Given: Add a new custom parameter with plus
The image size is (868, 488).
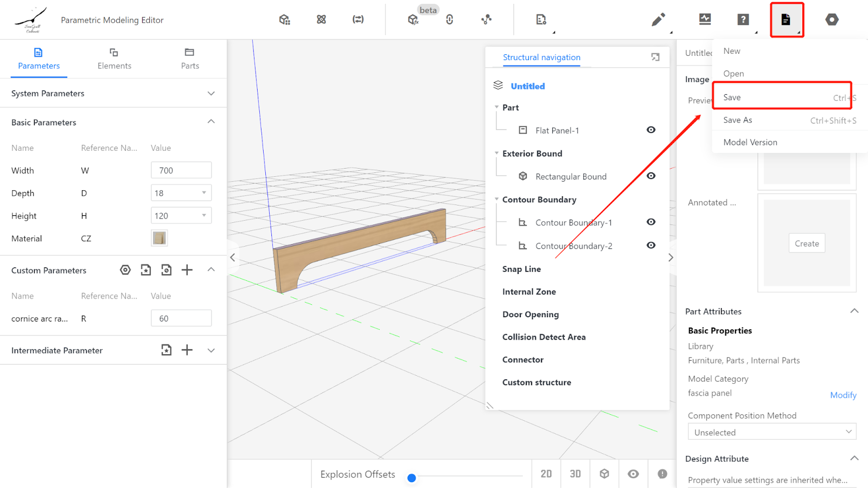Looking at the screenshot, I should [187, 270].
